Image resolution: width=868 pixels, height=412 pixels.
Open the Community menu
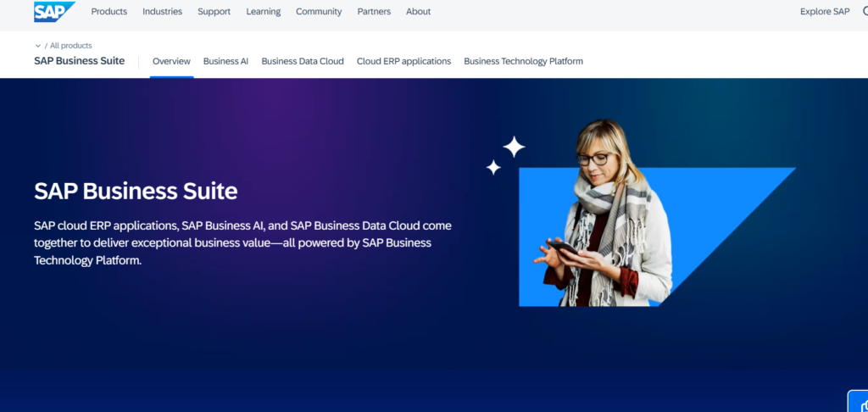(x=319, y=12)
